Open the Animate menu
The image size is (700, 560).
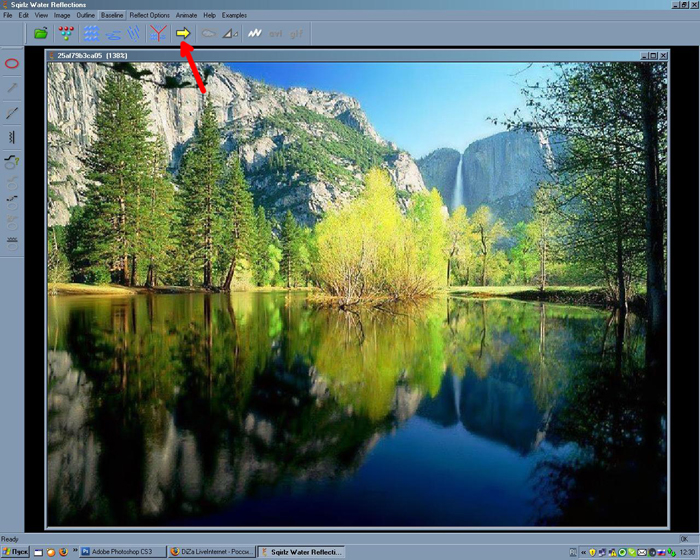[186, 15]
